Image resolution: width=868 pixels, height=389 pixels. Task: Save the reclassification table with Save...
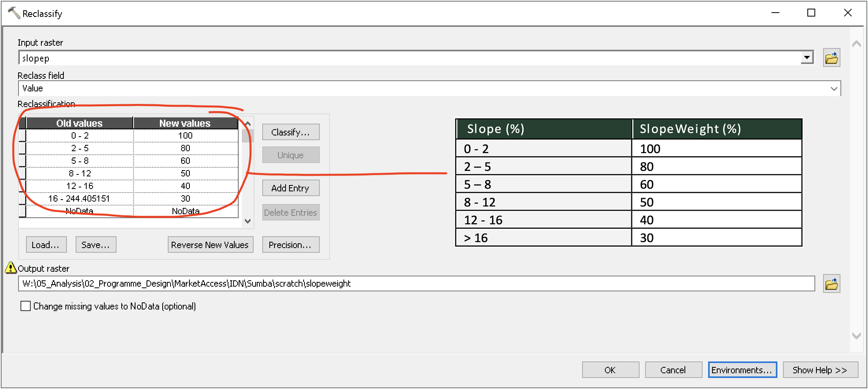click(96, 245)
